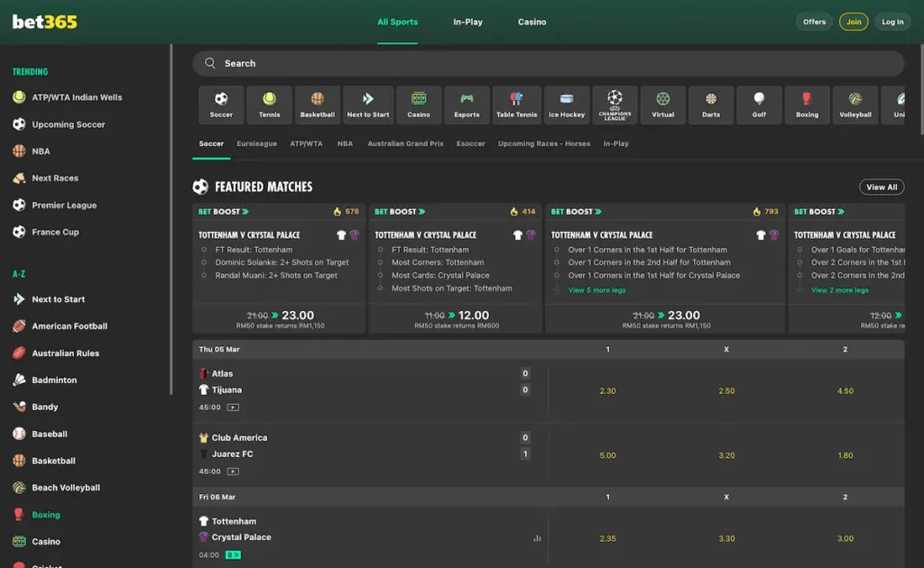The width and height of the screenshot is (924, 568).
Task: Click the Esports sport icon
Action: [x=467, y=104]
